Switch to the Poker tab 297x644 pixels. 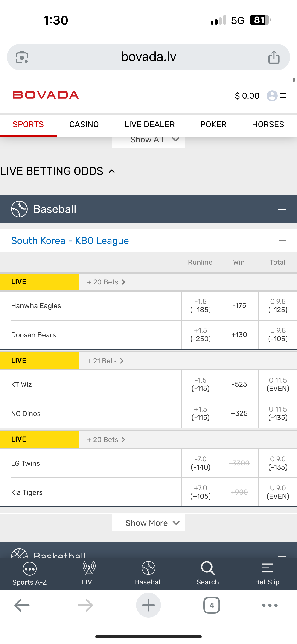(213, 125)
